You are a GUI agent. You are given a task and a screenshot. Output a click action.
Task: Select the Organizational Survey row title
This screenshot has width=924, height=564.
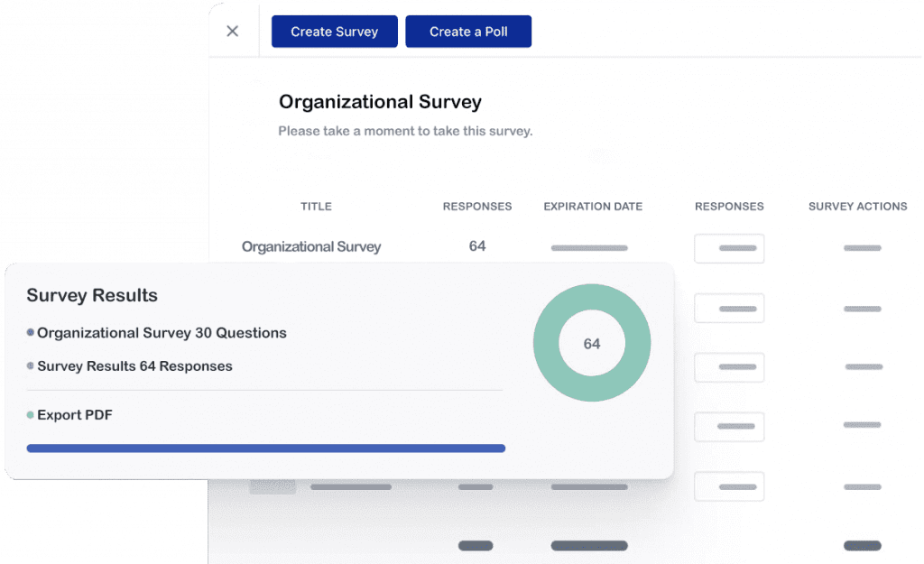[x=310, y=246]
